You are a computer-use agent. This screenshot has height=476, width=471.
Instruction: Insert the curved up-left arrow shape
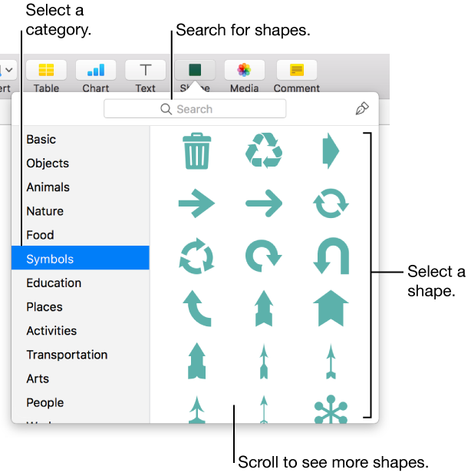(x=197, y=309)
